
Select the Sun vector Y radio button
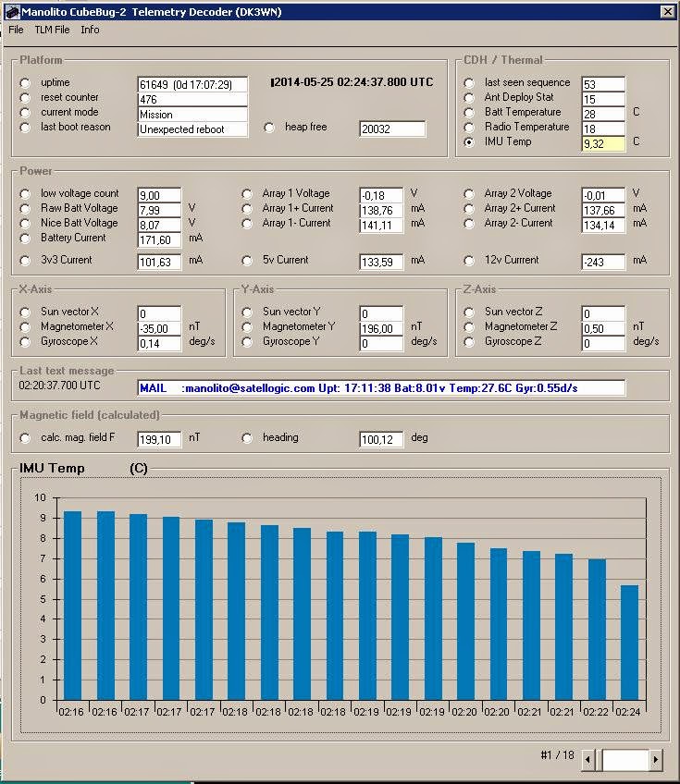pos(247,312)
